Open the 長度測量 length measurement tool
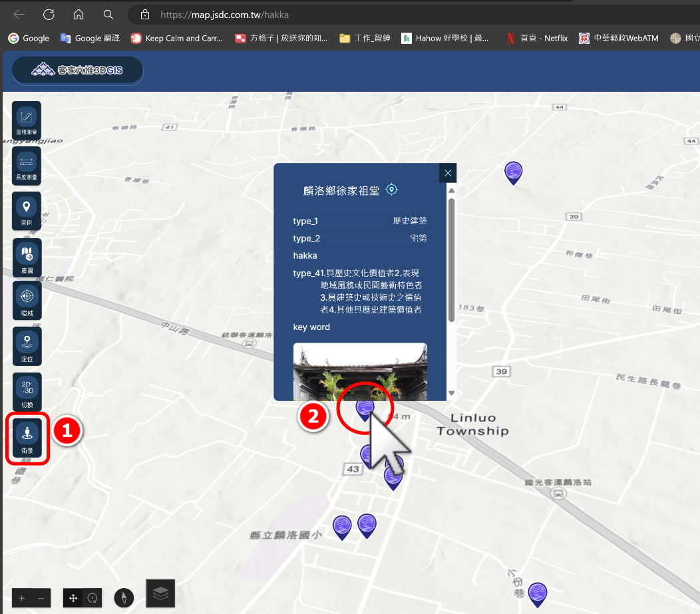 coord(27,166)
